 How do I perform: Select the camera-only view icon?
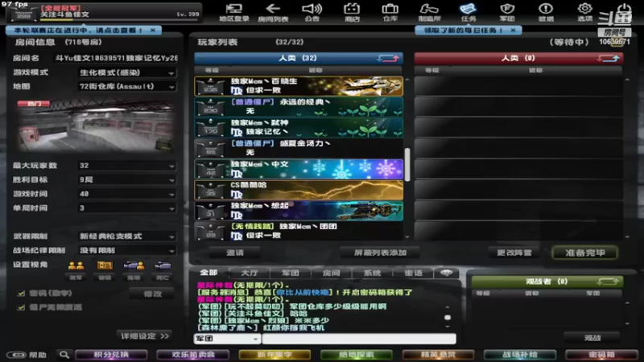(x=163, y=266)
